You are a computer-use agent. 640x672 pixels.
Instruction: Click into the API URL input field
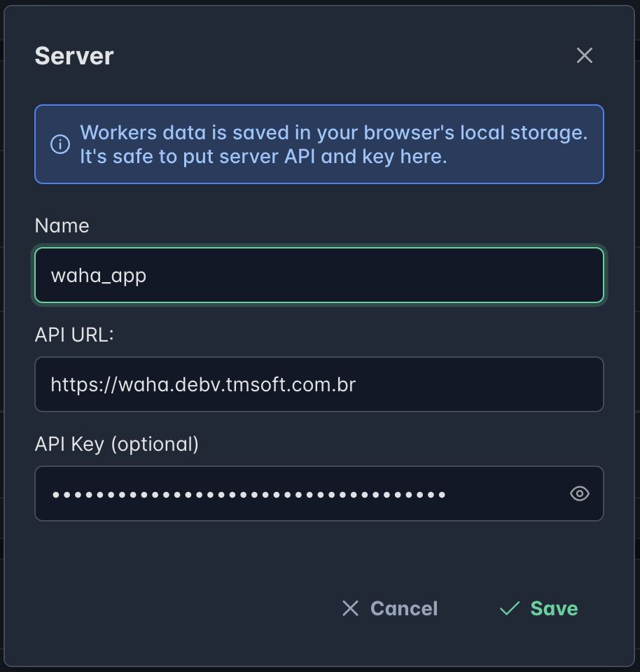click(319, 384)
